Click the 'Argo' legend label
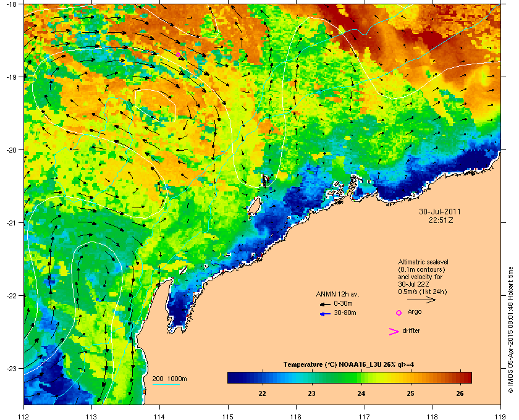 (x=415, y=312)
